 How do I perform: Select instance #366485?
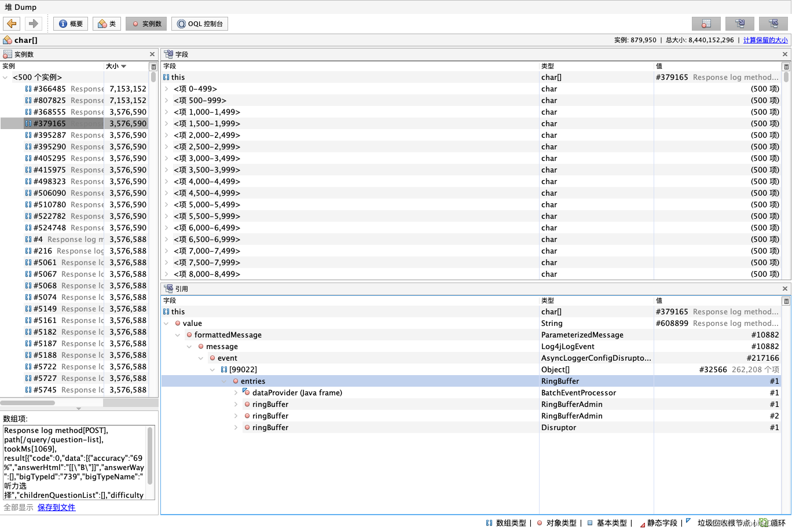click(x=74, y=89)
